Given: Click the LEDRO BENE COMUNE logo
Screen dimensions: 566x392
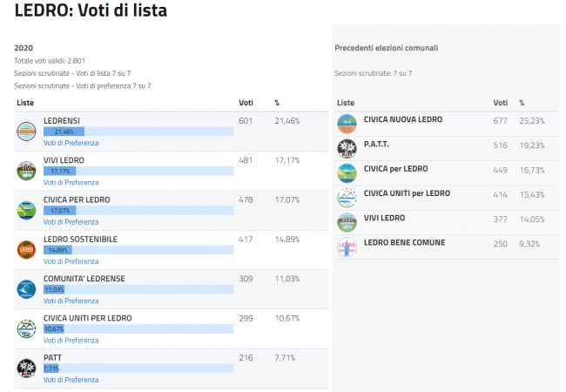Looking at the screenshot, I should tap(347, 247).
